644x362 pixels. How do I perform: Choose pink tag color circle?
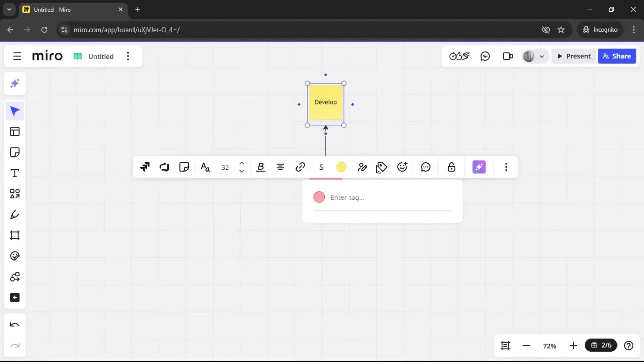coord(319,197)
